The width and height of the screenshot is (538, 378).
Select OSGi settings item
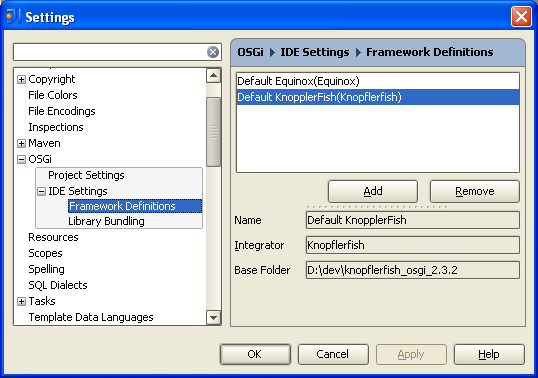(40, 159)
